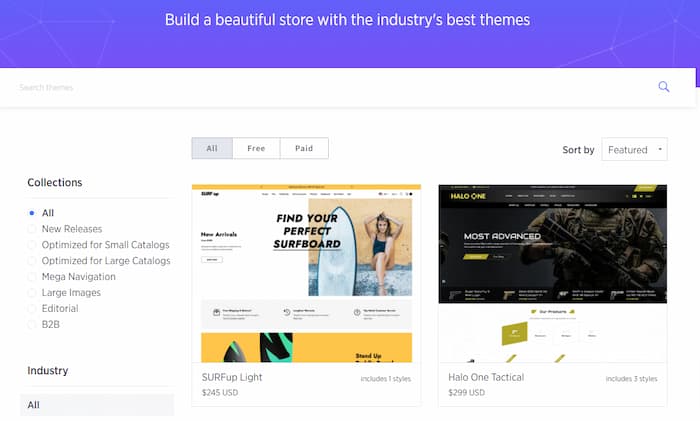The image size is (700, 421).
Task: Open the Halo One Tactical thumbnail
Action: point(553,273)
